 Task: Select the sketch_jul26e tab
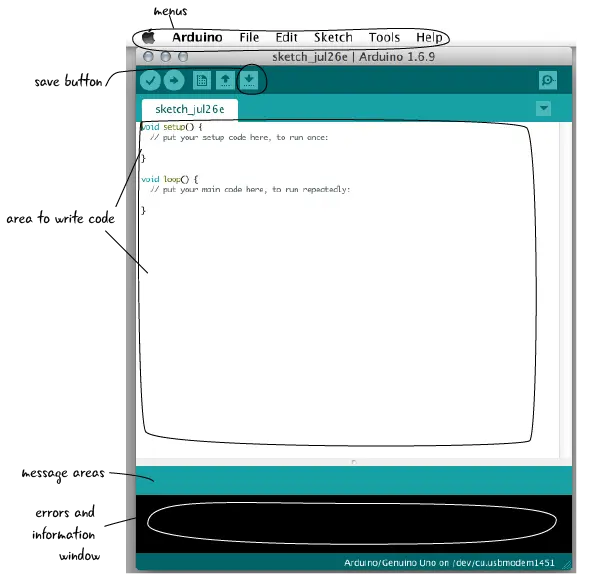pos(190,109)
